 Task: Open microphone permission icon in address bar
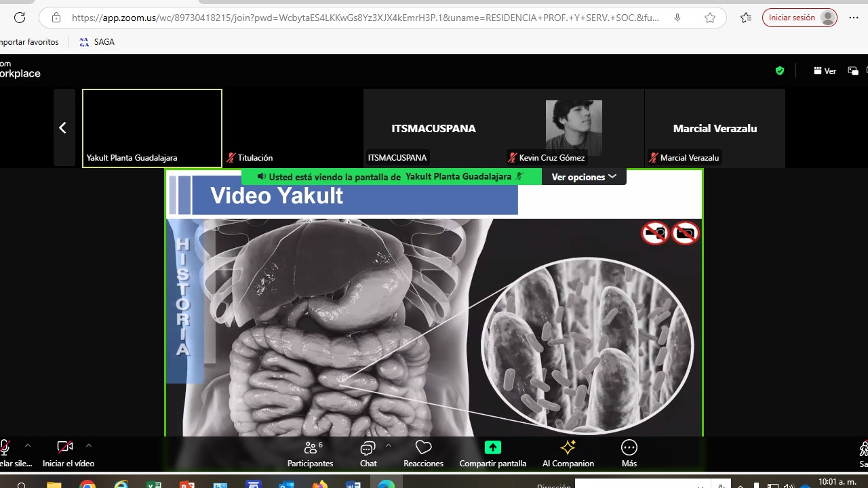coord(677,18)
